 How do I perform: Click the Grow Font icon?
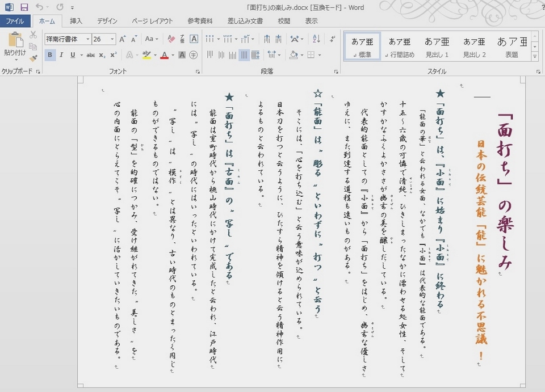(x=123, y=39)
